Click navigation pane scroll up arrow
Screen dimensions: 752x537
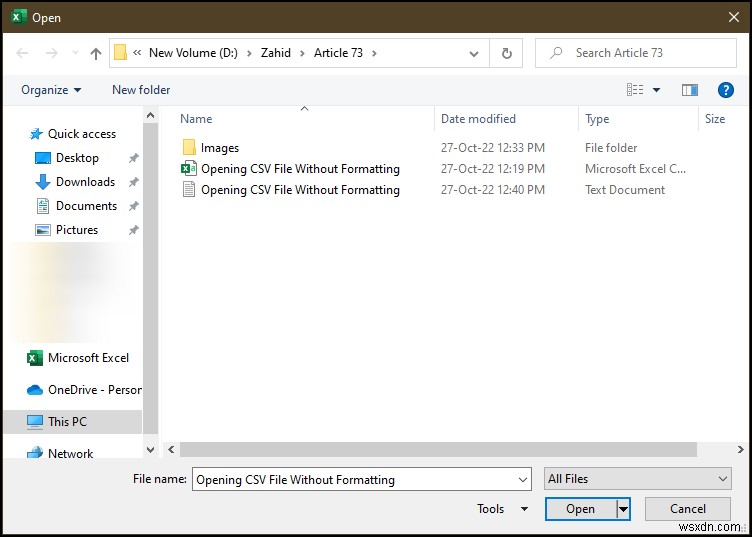coord(151,116)
